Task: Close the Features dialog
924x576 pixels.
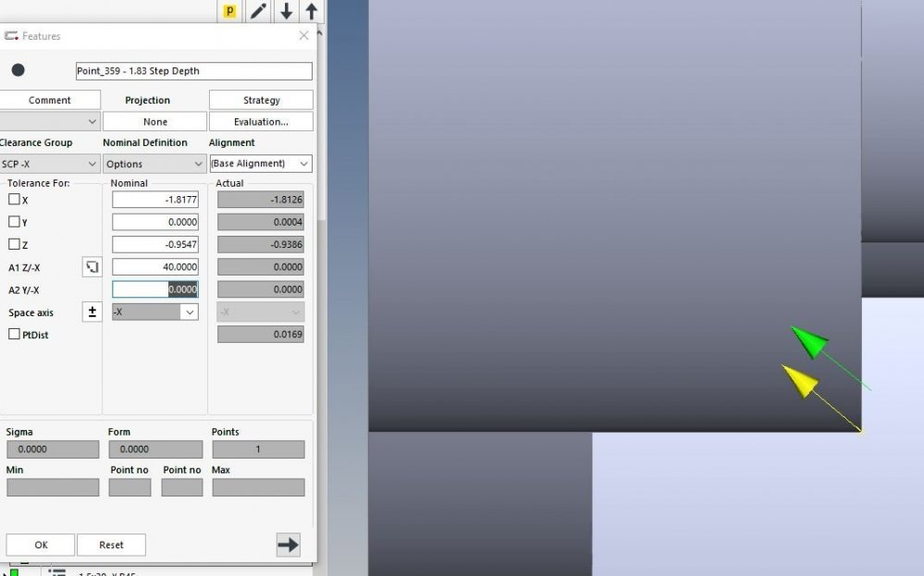Action: click(303, 36)
